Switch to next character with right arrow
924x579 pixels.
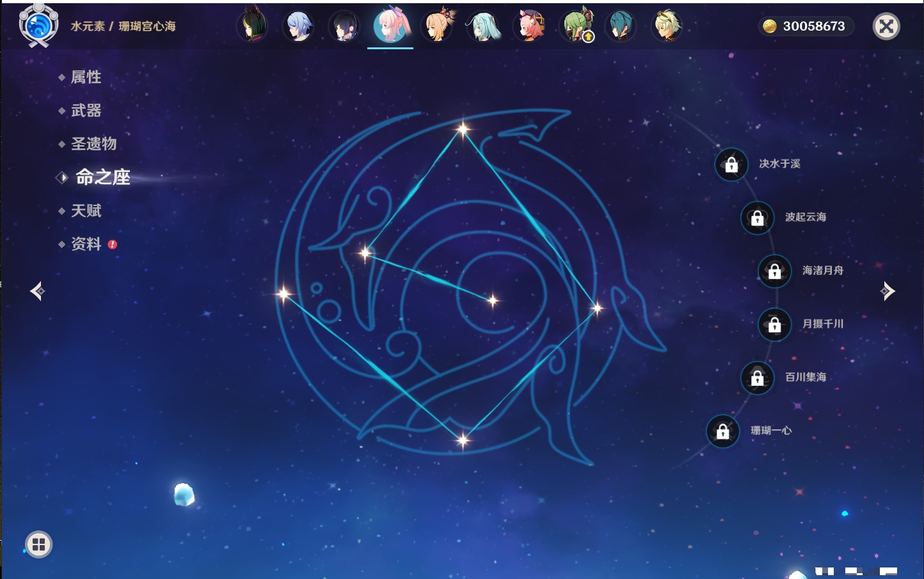click(x=888, y=291)
